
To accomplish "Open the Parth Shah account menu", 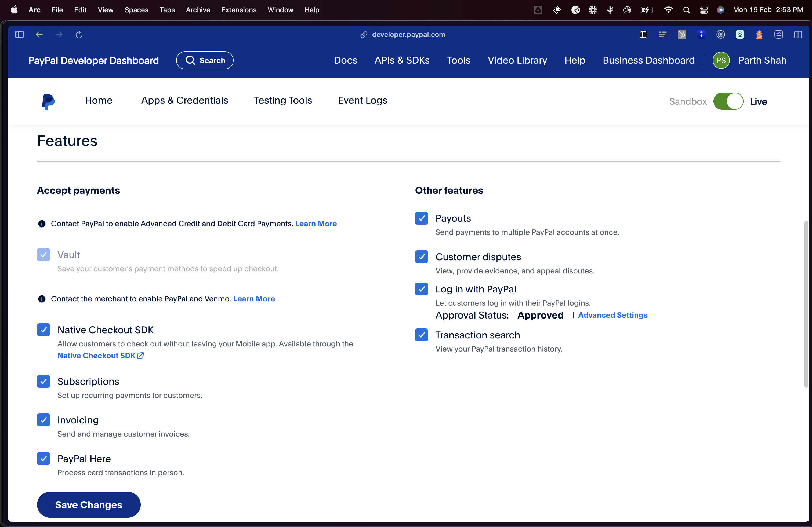I will click(x=762, y=60).
